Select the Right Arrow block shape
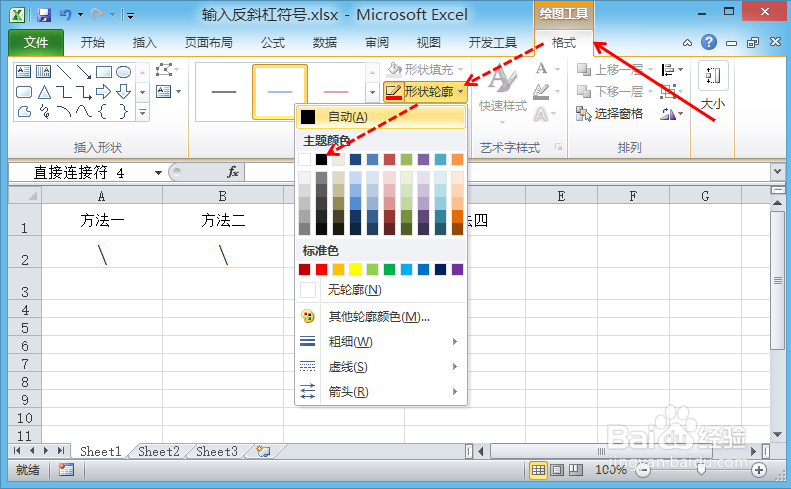Viewport: 791px width, 489px height. pos(103,92)
